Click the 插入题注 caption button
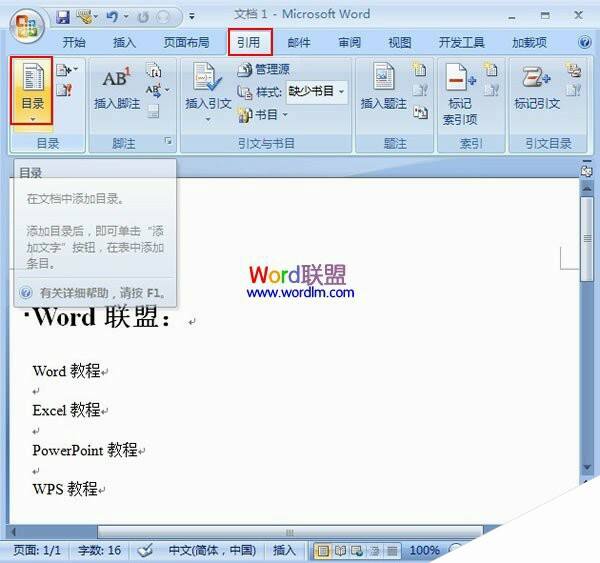The height and width of the screenshot is (563, 600). pos(384,88)
